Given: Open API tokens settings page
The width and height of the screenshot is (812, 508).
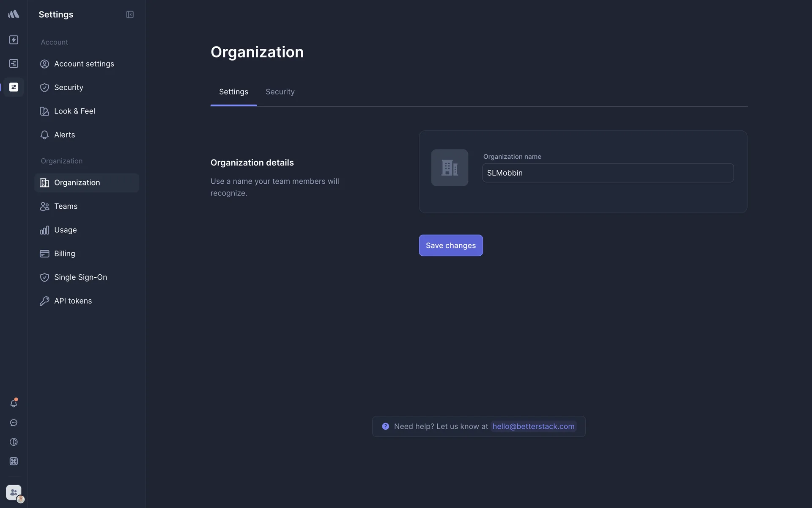Looking at the screenshot, I should pos(73,301).
